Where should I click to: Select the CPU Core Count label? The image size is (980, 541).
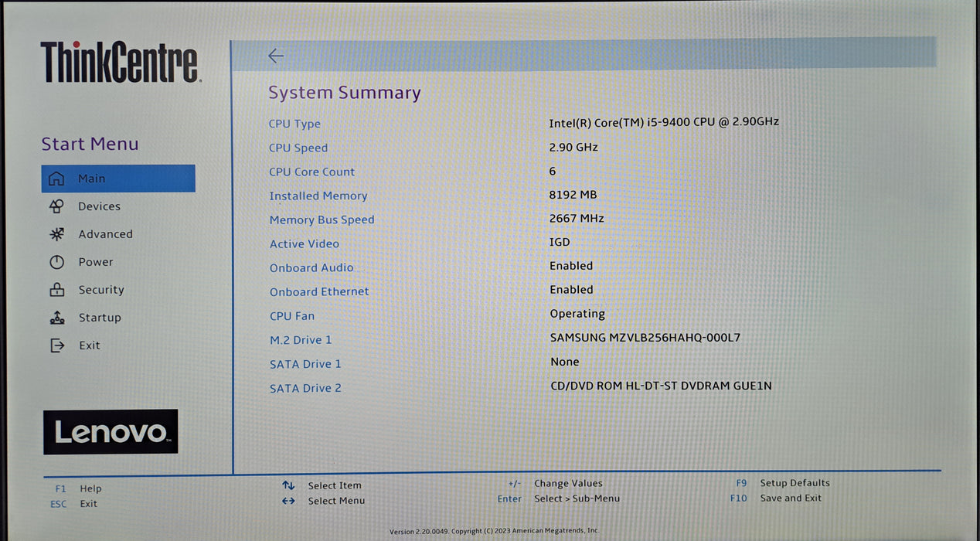click(312, 172)
